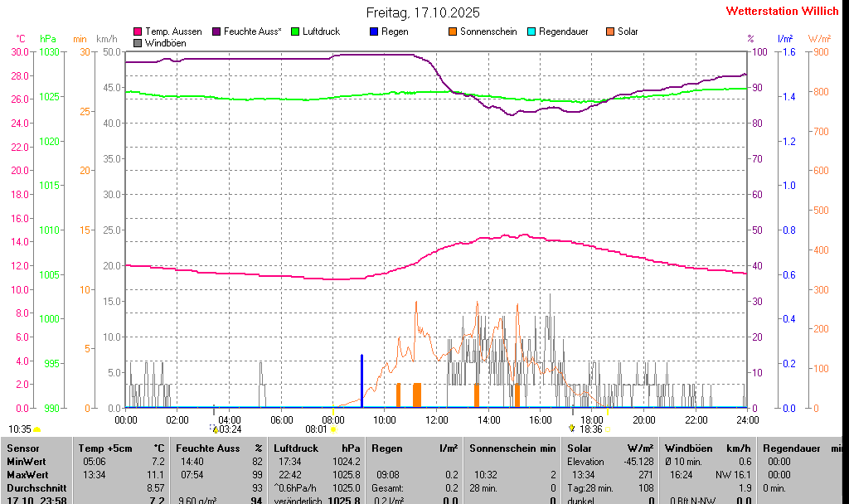Click the gray Windböen legend swatch
The height and width of the screenshot is (504, 849).
pos(138,42)
